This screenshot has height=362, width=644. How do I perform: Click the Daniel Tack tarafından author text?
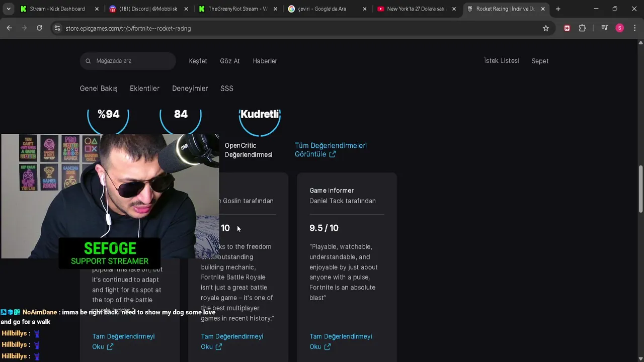(x=343, y=201)
